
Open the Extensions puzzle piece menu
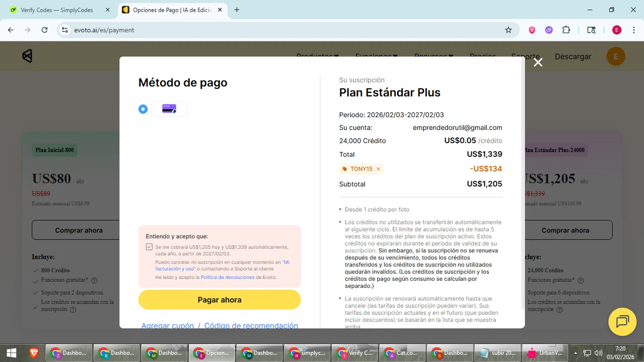point(566,30)
